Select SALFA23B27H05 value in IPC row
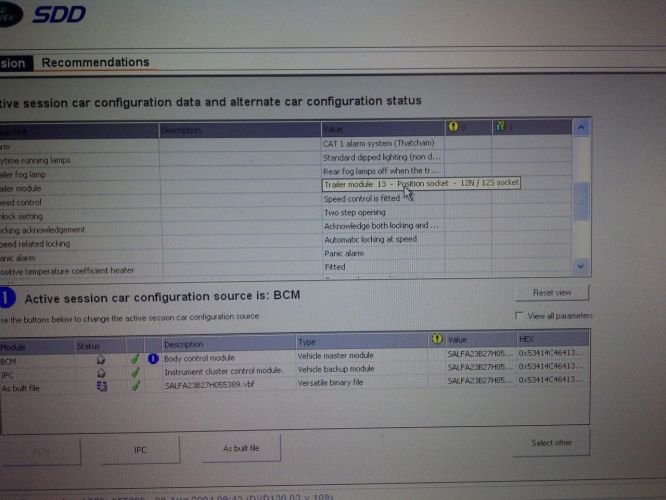Screen dimensions: 666x500 point(480,367)
